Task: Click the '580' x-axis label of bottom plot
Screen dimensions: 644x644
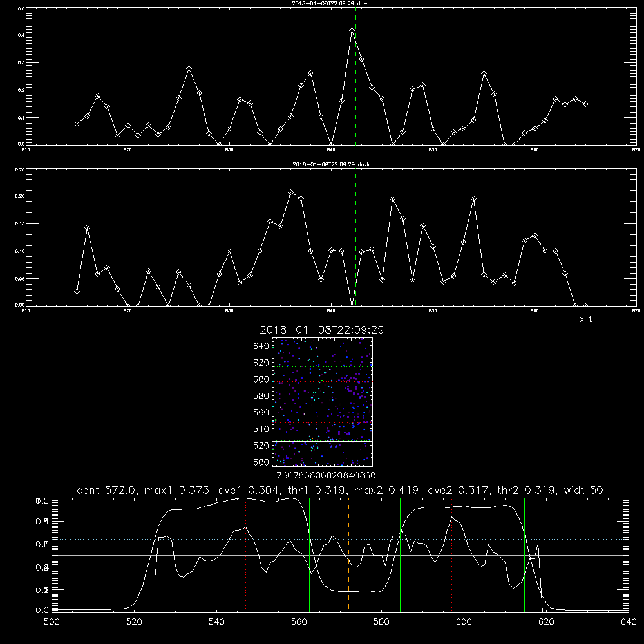Action: [x=381, y=622]
